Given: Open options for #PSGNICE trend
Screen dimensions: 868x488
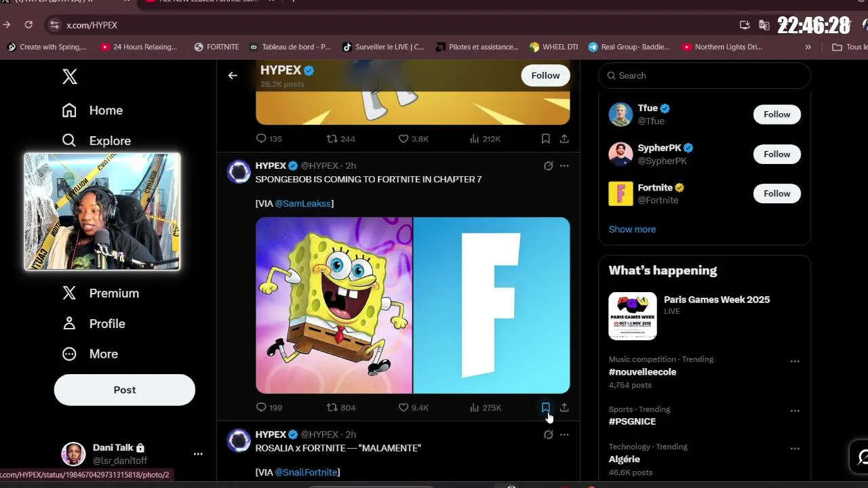Looking at the screenshot, I should click(x=795, y=411).
